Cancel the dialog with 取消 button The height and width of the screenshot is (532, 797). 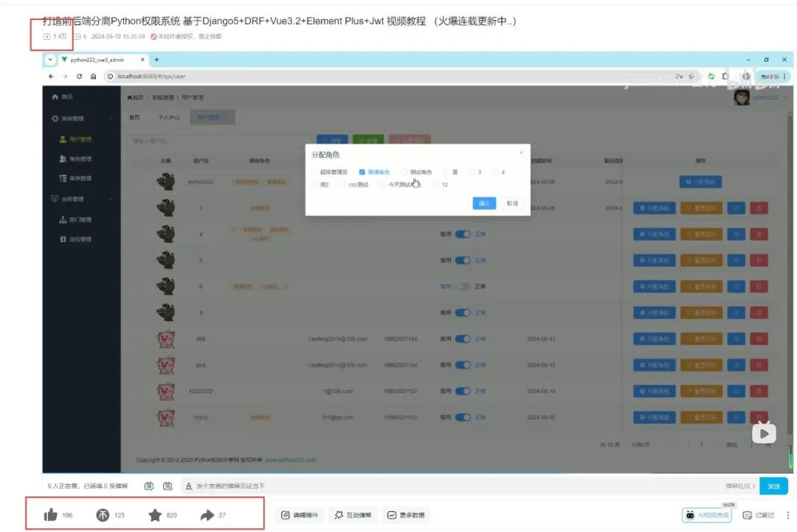(x=512, y=203)
